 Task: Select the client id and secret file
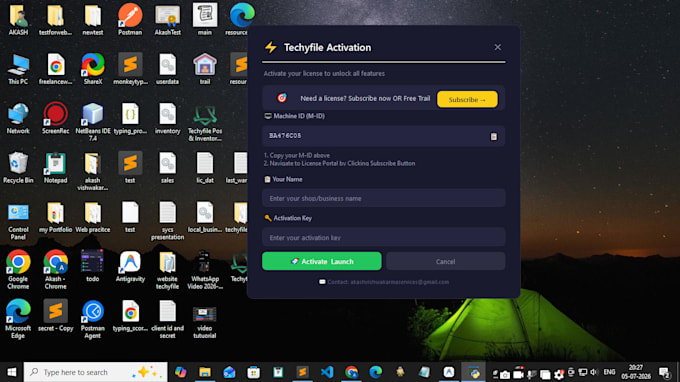(x=167, y=319)
